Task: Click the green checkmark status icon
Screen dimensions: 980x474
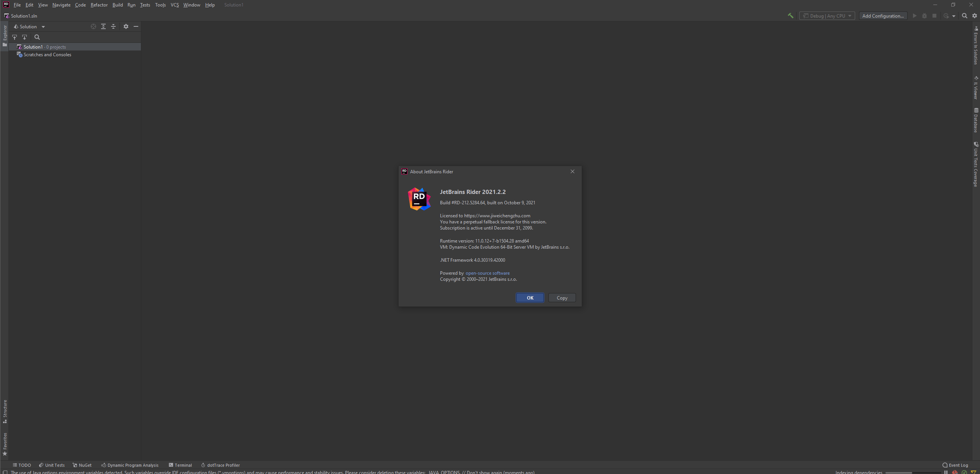Action: [x=964, y=472]
